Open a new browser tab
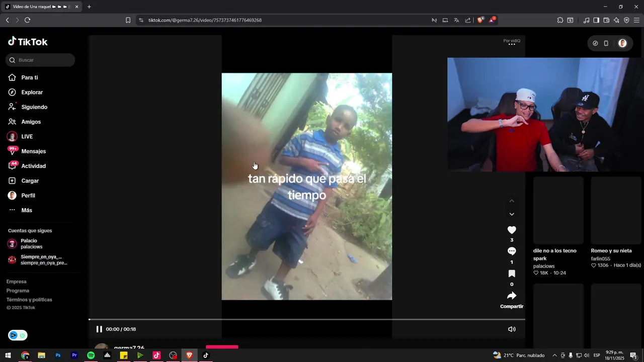The image size is (644, 362). 89,7
